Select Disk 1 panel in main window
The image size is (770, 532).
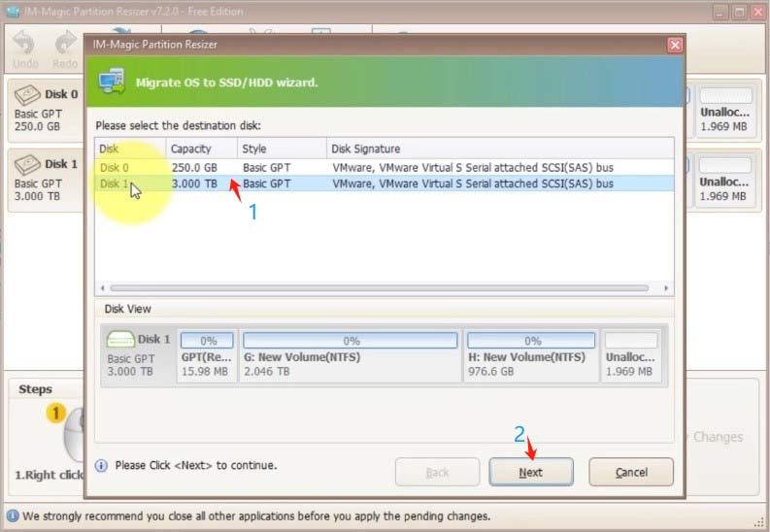[47, 181]
